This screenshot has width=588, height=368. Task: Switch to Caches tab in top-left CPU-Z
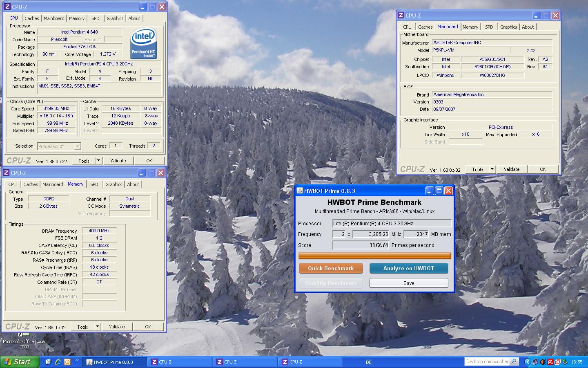(x=31, y=18)
